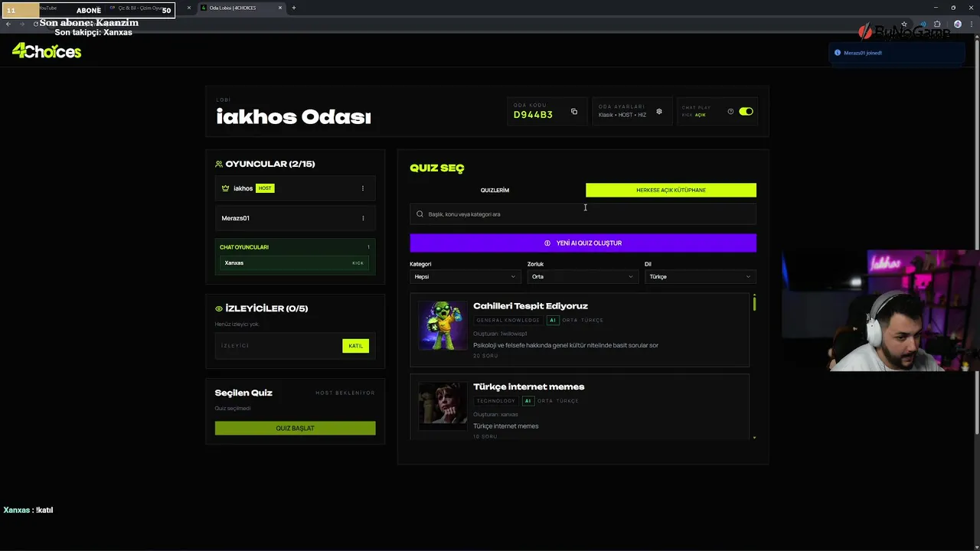Open a new browser tab

[294, 8]
